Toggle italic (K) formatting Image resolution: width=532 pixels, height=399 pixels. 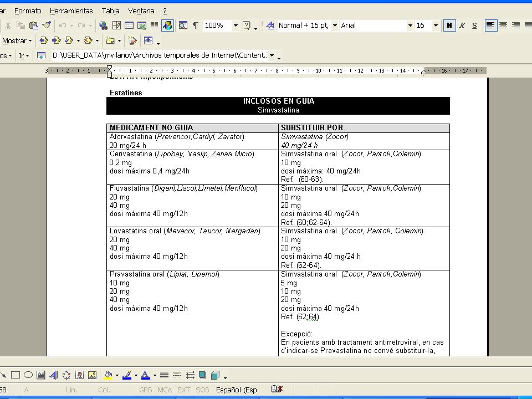462,25
